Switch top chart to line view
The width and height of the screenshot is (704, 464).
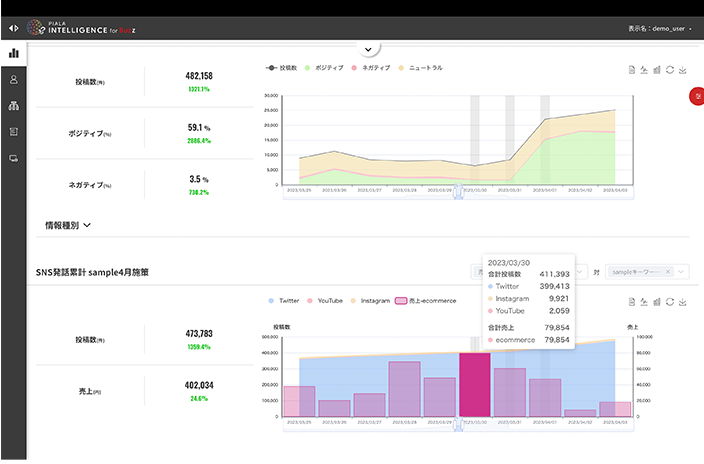(x=644, y=70)
